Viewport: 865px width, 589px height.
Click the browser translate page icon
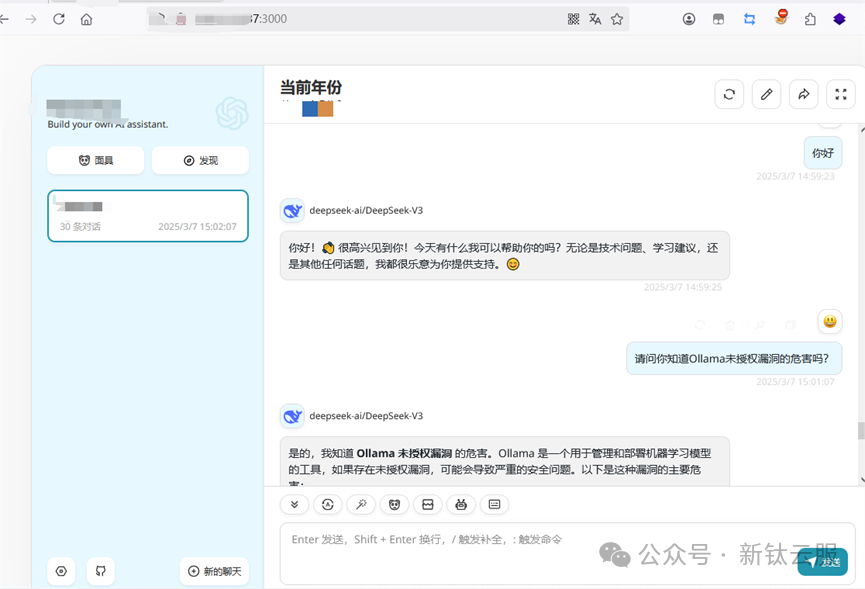coord(595,19)
